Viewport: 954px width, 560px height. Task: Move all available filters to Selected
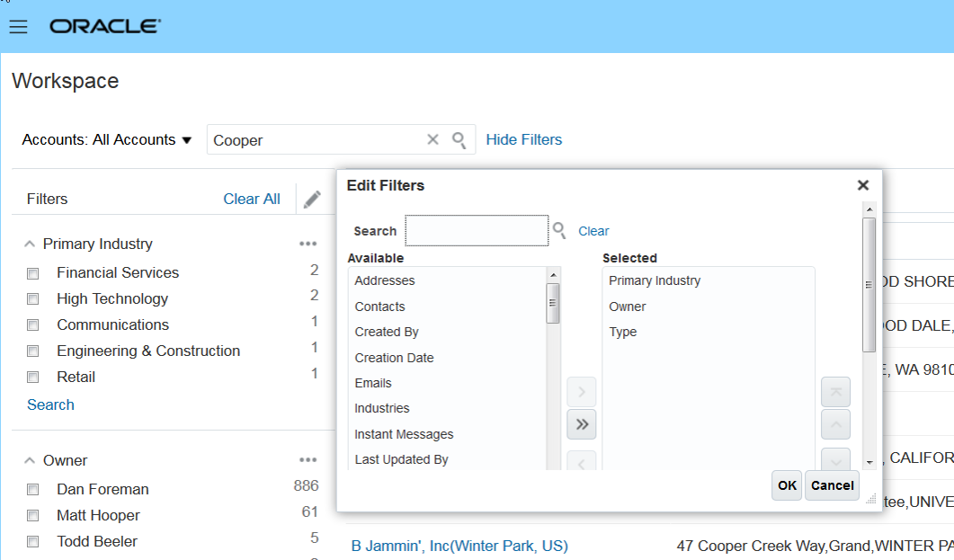pyautogui.click(x=582, y=424)
